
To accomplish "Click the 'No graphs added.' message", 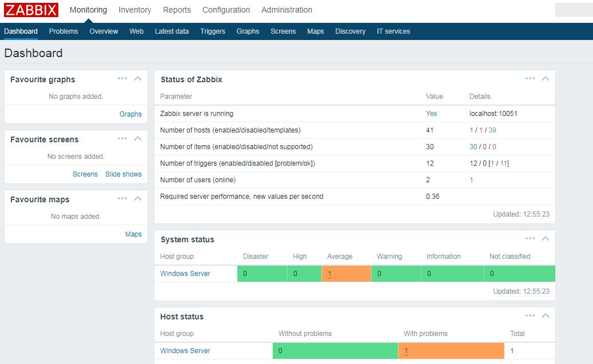I will click(75, 97).
